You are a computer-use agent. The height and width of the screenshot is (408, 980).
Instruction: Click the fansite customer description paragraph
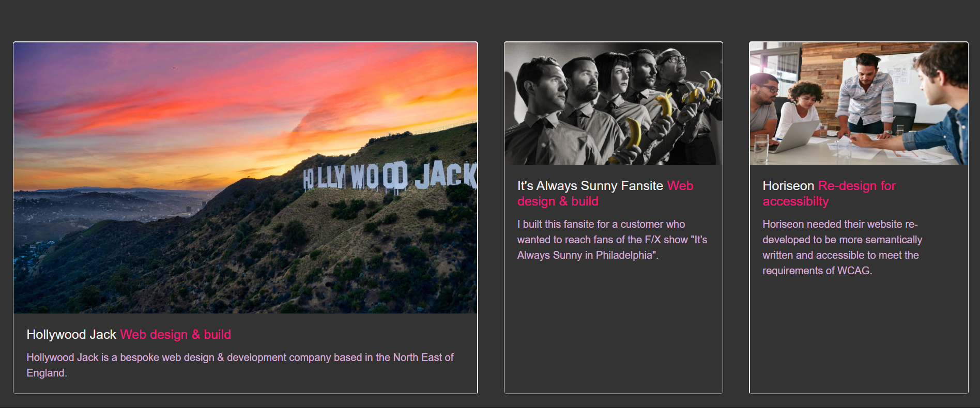point(612,240)
